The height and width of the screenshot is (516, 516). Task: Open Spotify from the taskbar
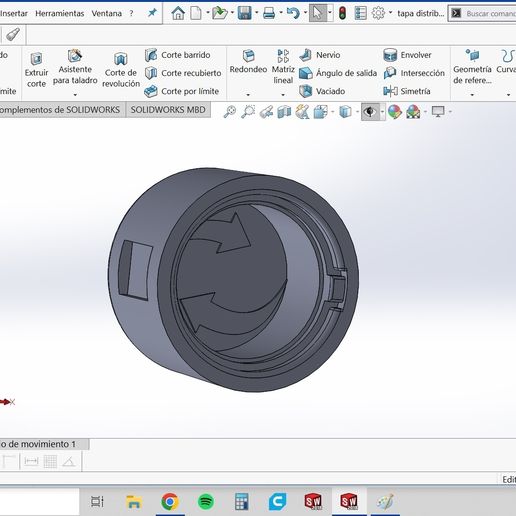coord(206,501)
